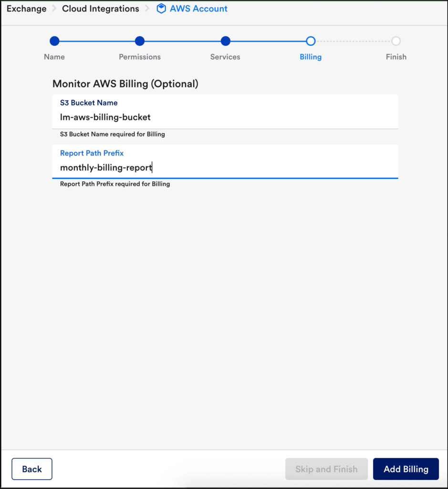Click the Add Billing button
The height and width of the screenshot is (489, 448).
tap(406, 469)
